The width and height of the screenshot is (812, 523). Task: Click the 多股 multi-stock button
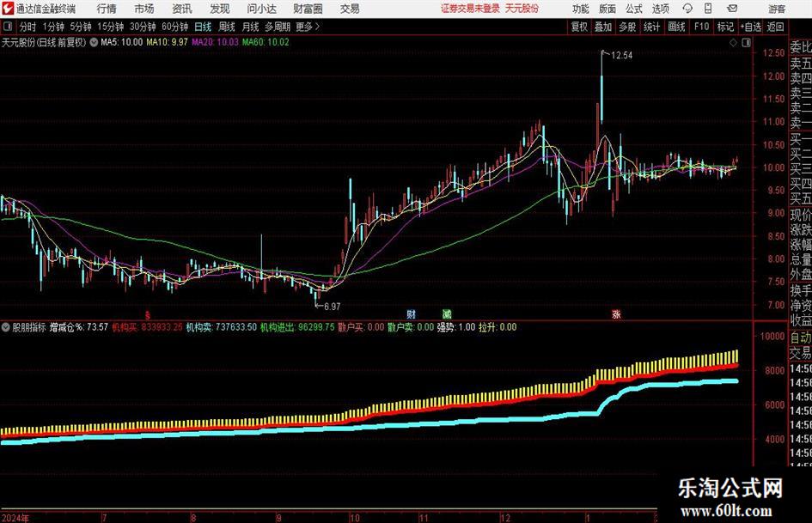pos(627,27)
